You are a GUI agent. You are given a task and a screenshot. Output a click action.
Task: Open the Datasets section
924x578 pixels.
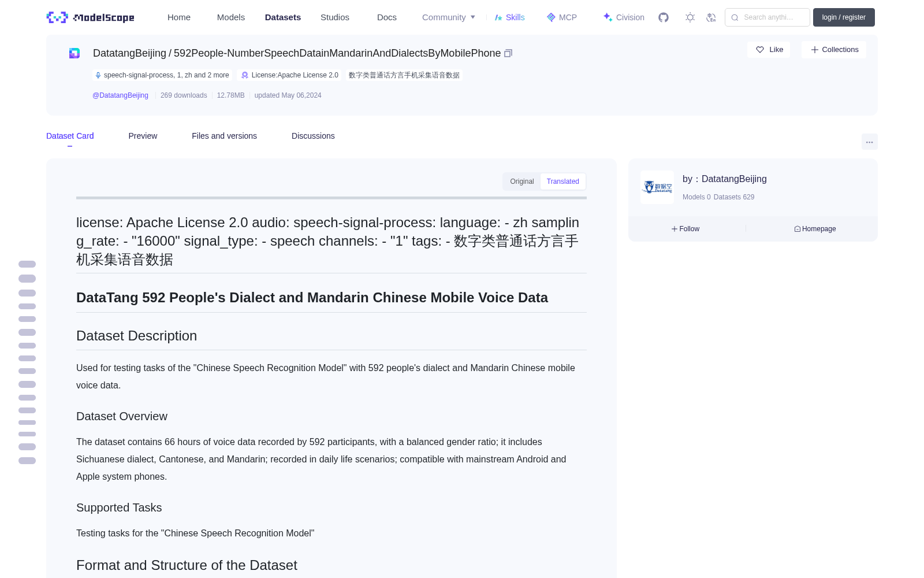tap(283, 17)
